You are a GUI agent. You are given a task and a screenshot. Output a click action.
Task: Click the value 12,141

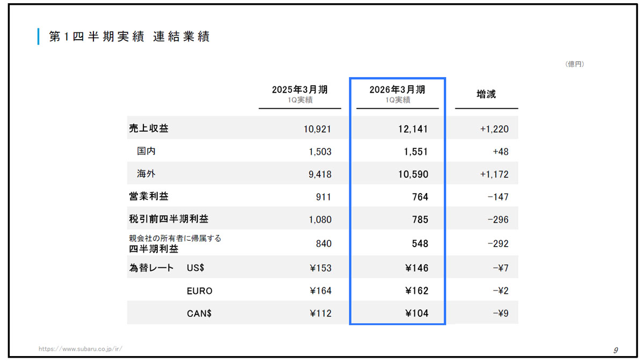coord(413,129)
